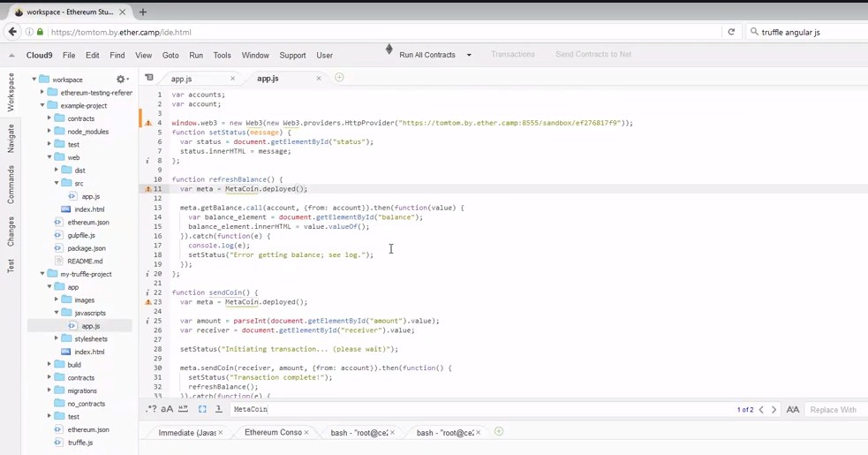Click Run All Contracts button
The width and height of the screenshot is (868, 455).
[x=427, y=55]
